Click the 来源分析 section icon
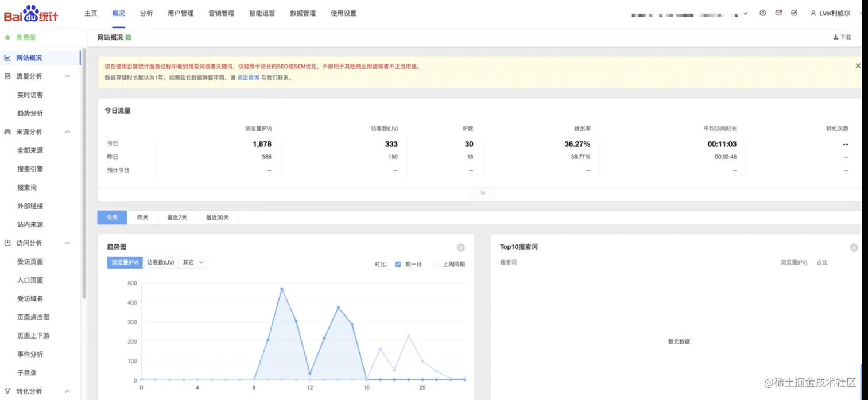The width and height of the screenshot is (868, 400). [x=7, y=132]
